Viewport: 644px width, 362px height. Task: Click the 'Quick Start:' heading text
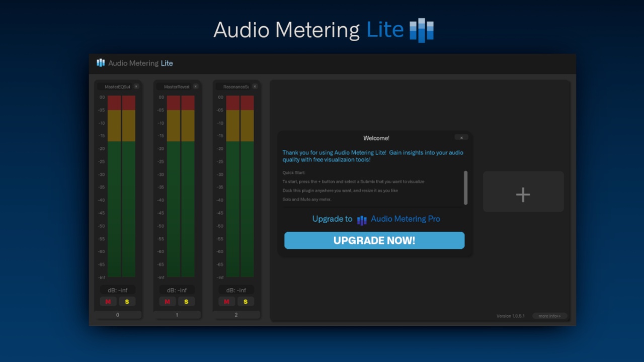point(294,173)
